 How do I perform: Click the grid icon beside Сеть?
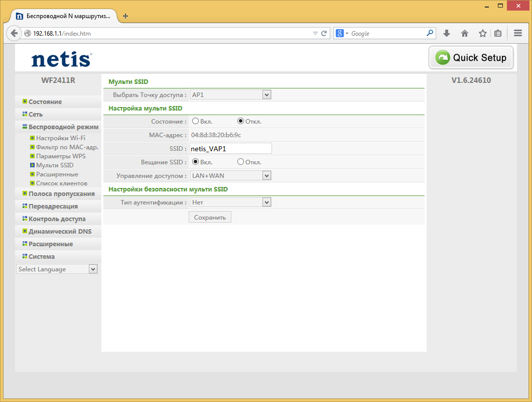coord(25,114)
